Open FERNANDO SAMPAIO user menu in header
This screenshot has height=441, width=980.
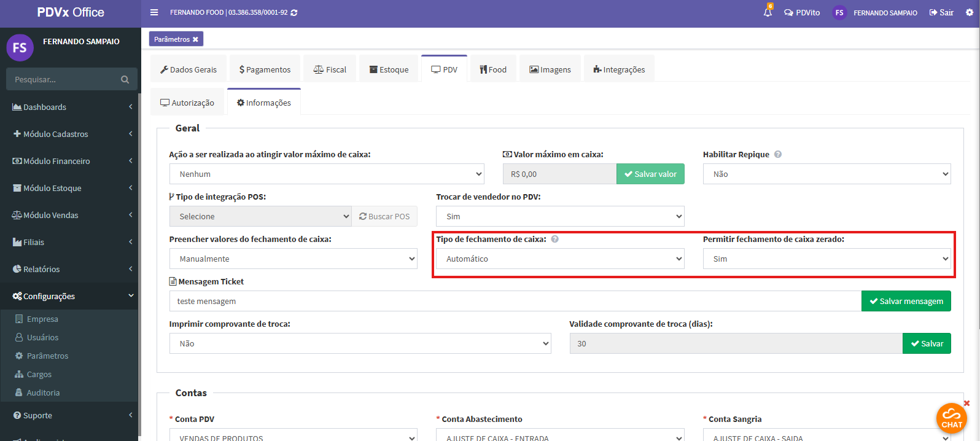click(875, 12)
